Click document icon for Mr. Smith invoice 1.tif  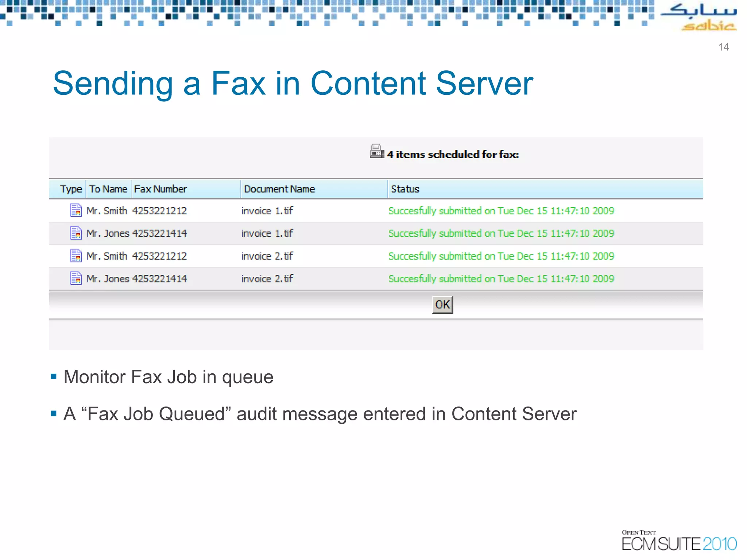76,210
